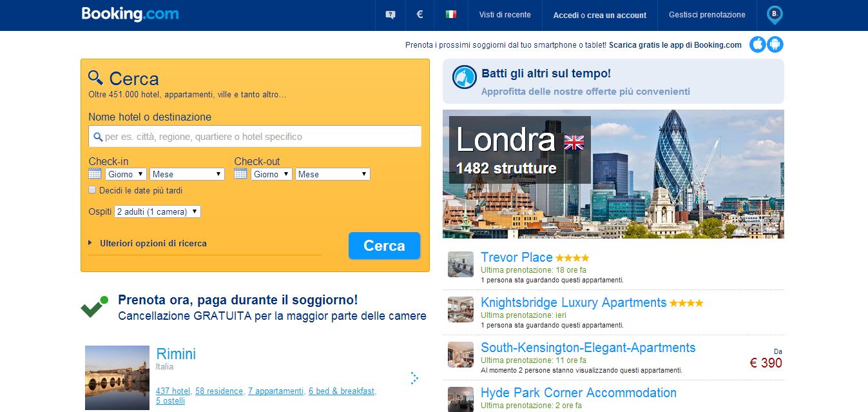Focus the hotel or destination search field
This screenshot has height=412, width=868.
255,137
